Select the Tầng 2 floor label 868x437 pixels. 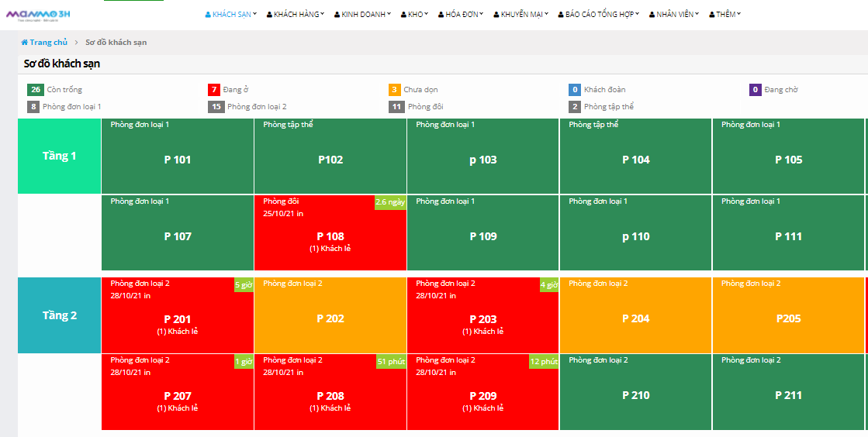tap(60, 315)
